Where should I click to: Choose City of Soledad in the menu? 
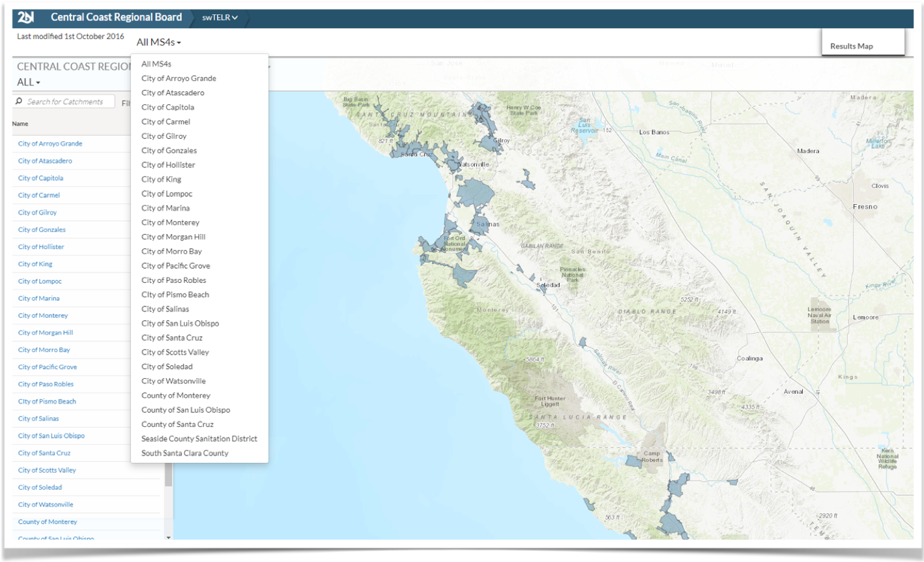167,366
